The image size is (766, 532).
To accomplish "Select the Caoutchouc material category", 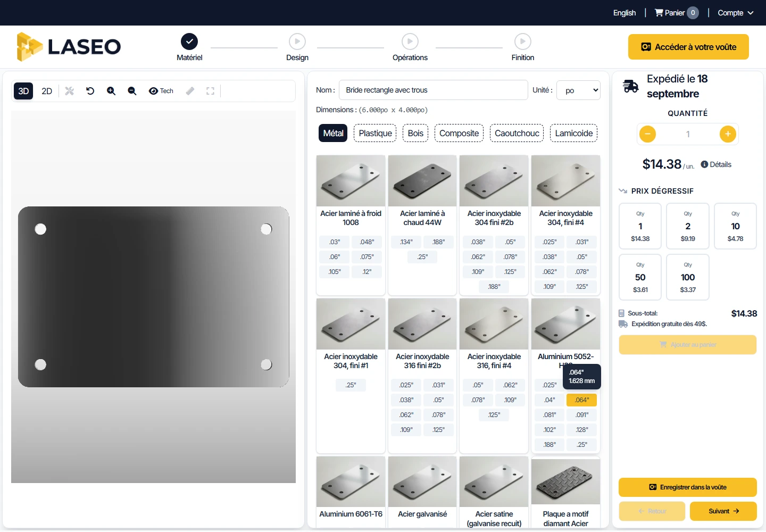I will 517,133.
